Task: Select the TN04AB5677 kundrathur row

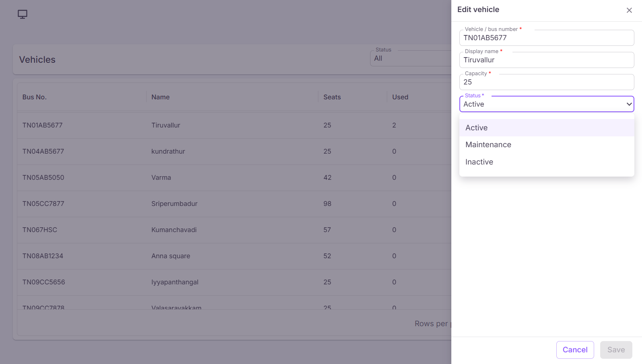Action: point(235,152)
